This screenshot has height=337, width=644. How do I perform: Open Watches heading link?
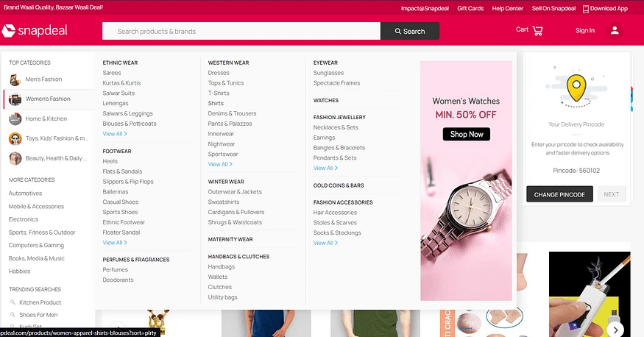click(326, 100)
